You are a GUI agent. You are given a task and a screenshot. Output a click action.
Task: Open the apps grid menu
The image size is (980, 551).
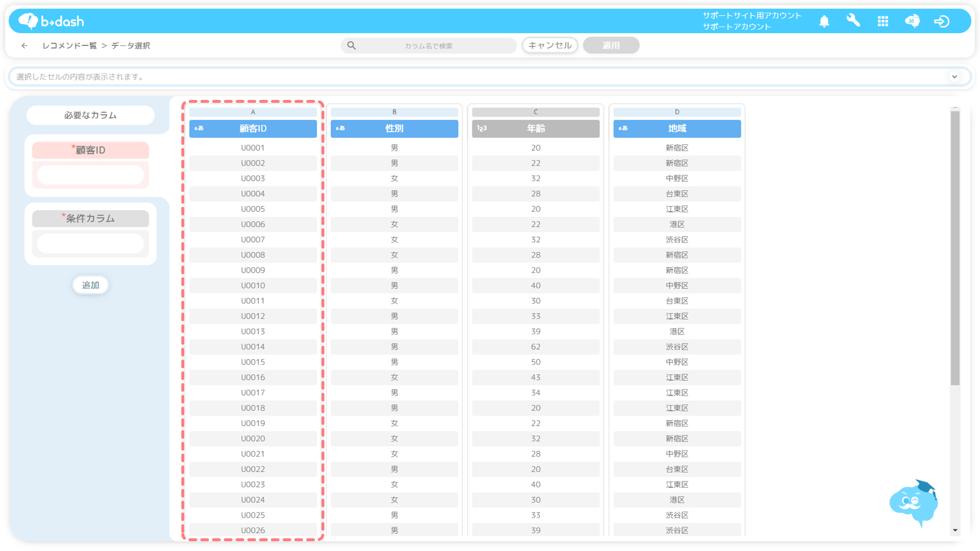(x=883, y=21)
